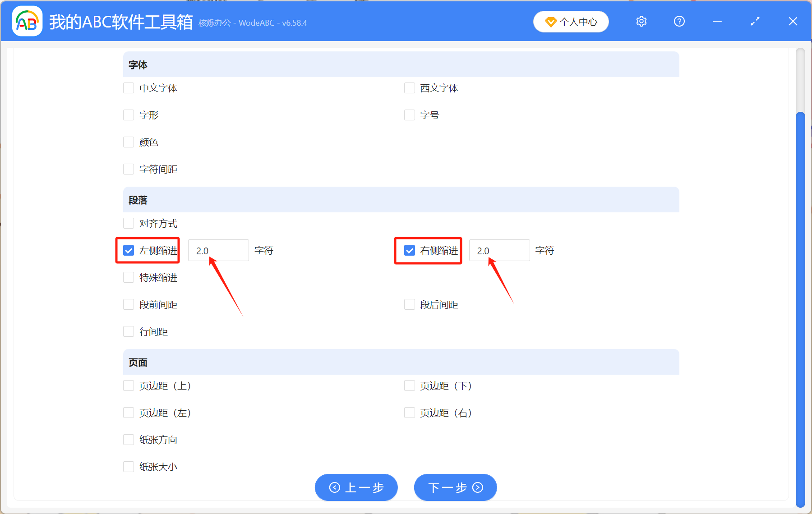The height and width of the screenshot is (514, 812).
Task: Click the left indent value field showing 2.0
Action: click(x=218, y=250)
